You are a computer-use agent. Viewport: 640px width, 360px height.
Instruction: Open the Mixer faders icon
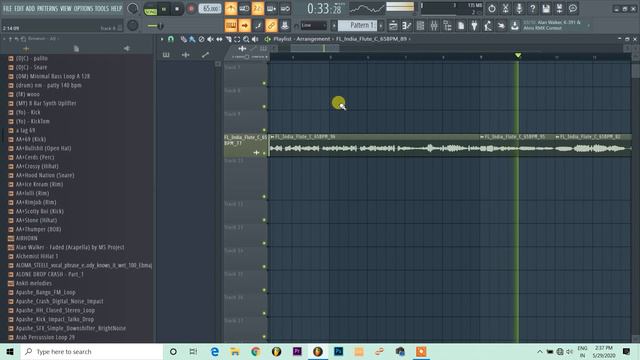(x=434, y=25)
